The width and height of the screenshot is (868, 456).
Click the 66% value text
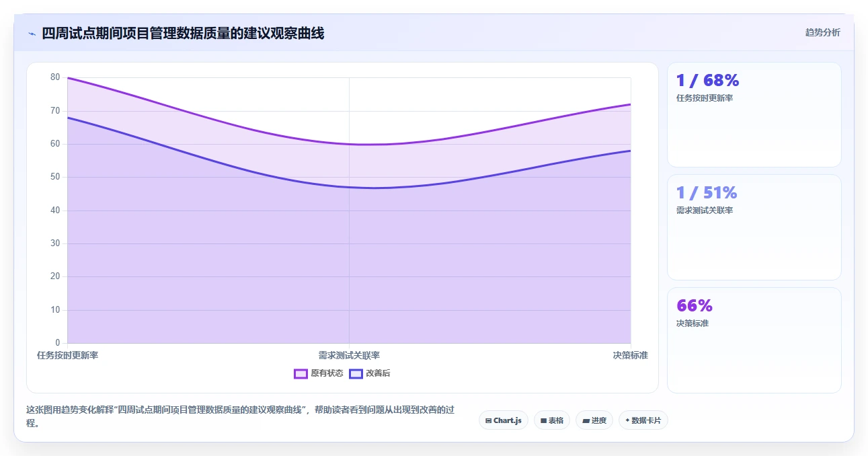(x=695, y=306)
